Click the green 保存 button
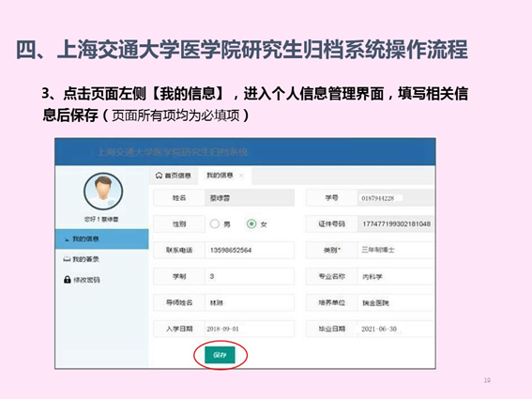Viewport: 532px width, 399px height. [220, 355]
